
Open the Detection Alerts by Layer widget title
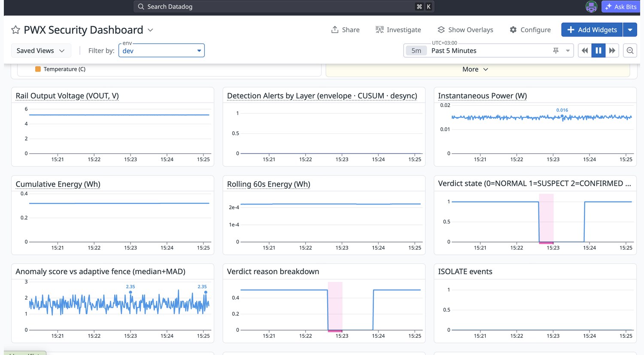322,96
